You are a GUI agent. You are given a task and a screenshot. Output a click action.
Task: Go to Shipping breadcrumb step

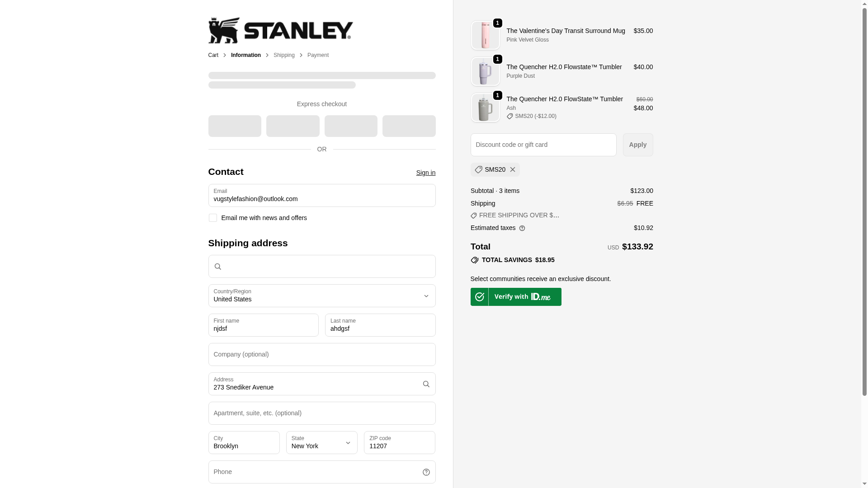(284, 55)
